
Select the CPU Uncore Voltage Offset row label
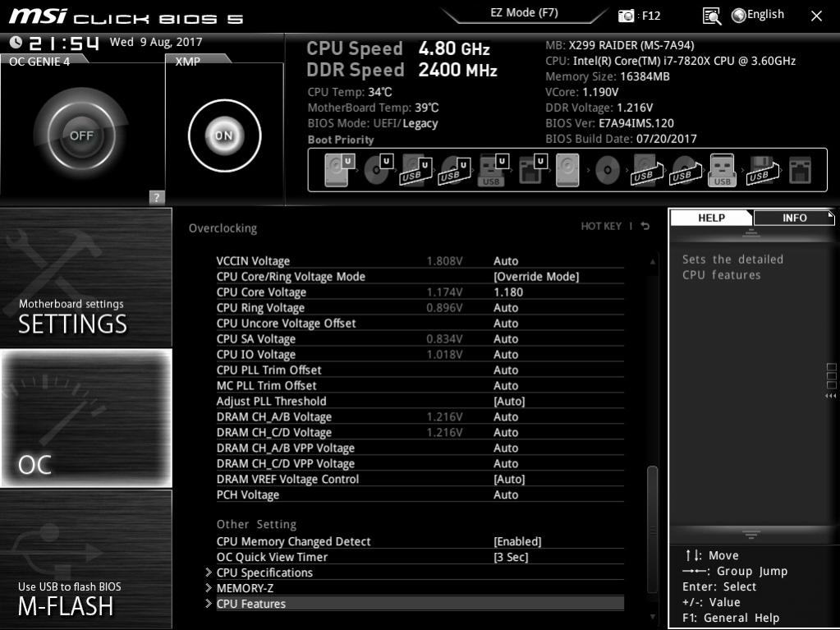(286, 323)
